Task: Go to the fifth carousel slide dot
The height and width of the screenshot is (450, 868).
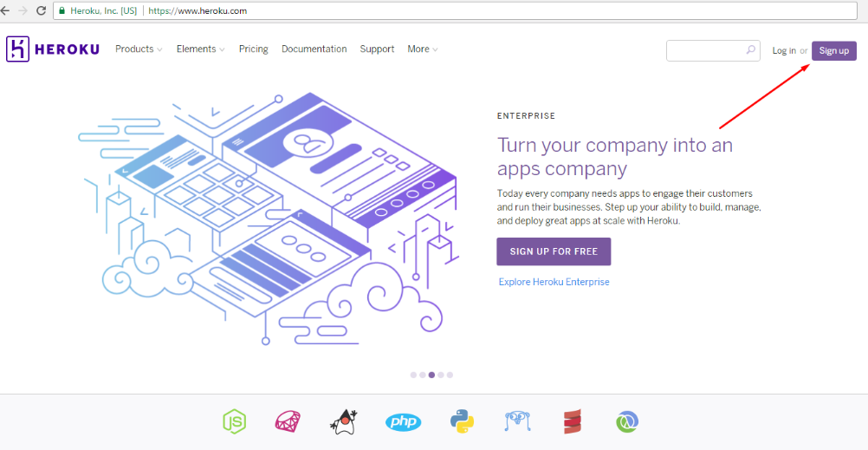Action: click(x=450, y=375)
